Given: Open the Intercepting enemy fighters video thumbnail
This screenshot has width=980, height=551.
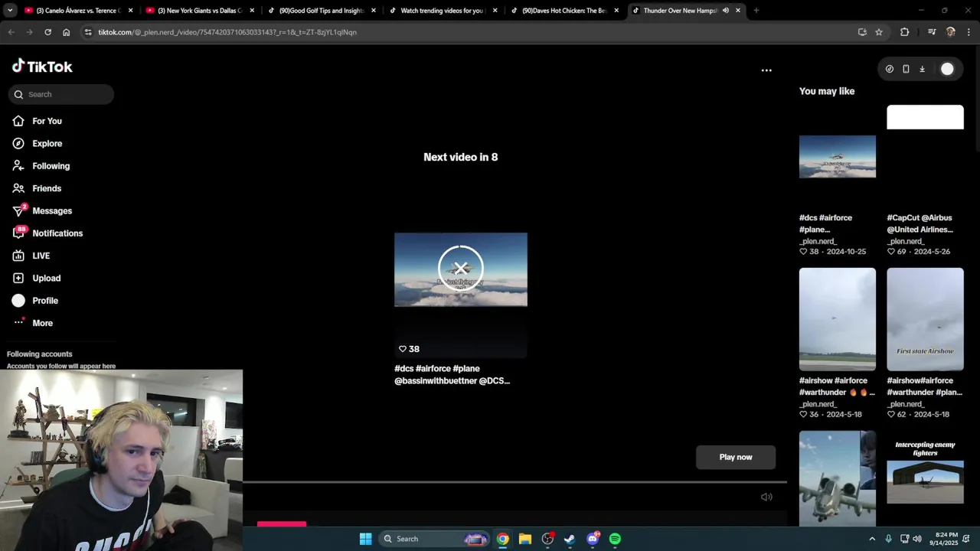Looking at the screenshot, I should [x=925, y=478].
